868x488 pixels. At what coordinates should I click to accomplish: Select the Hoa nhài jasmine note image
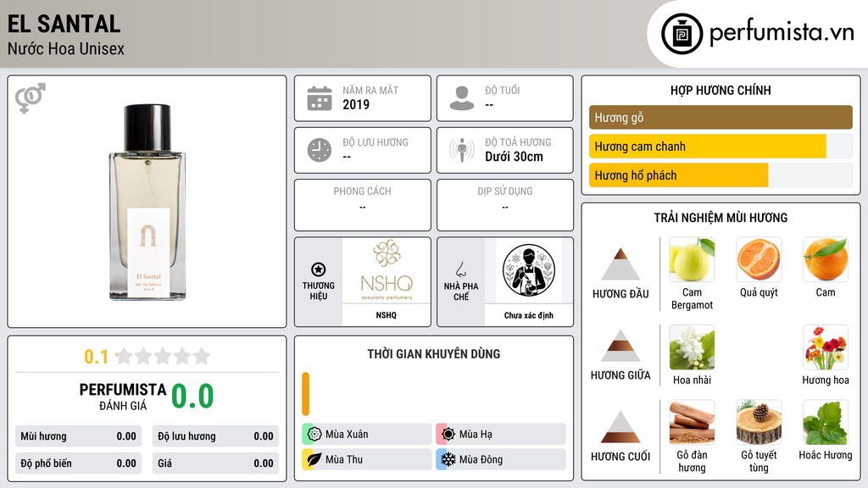692,347
